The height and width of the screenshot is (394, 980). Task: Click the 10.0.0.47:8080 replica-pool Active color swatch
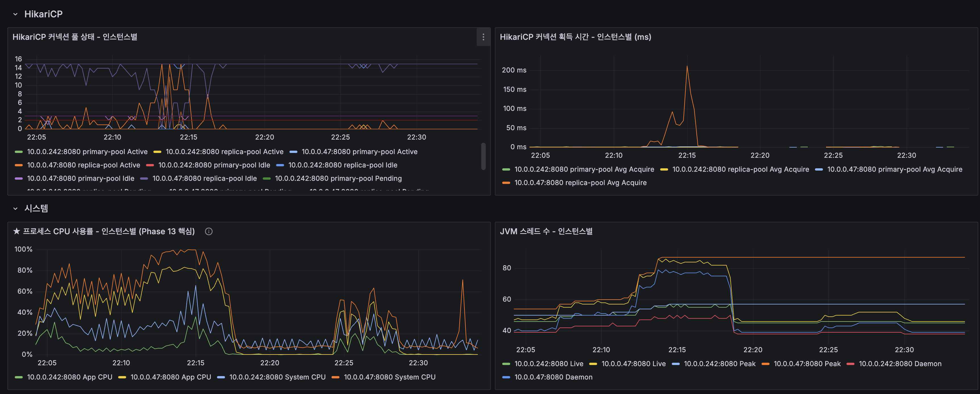coord(19,165)
